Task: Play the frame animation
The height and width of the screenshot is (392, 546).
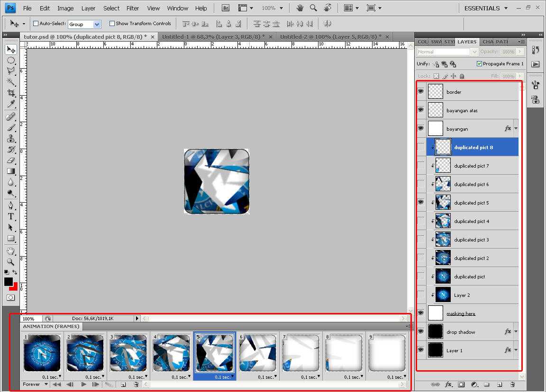Action: pos(83,384)
